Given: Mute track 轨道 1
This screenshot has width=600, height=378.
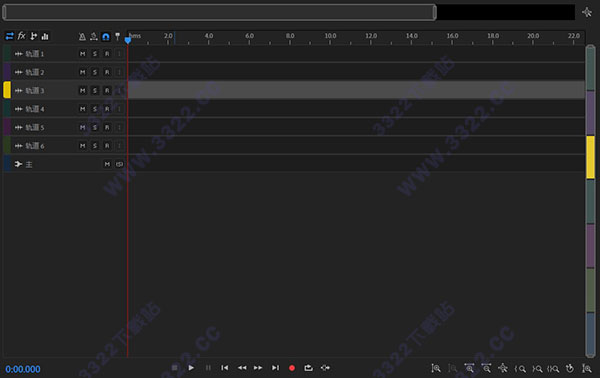Looking at the screenshot, I should click(83, 54).
